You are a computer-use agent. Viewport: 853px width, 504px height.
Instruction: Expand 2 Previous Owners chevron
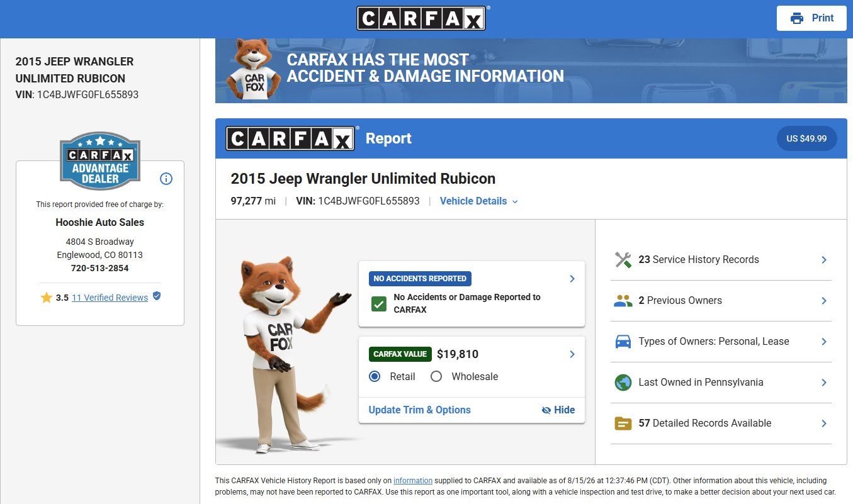pos(824,301)
